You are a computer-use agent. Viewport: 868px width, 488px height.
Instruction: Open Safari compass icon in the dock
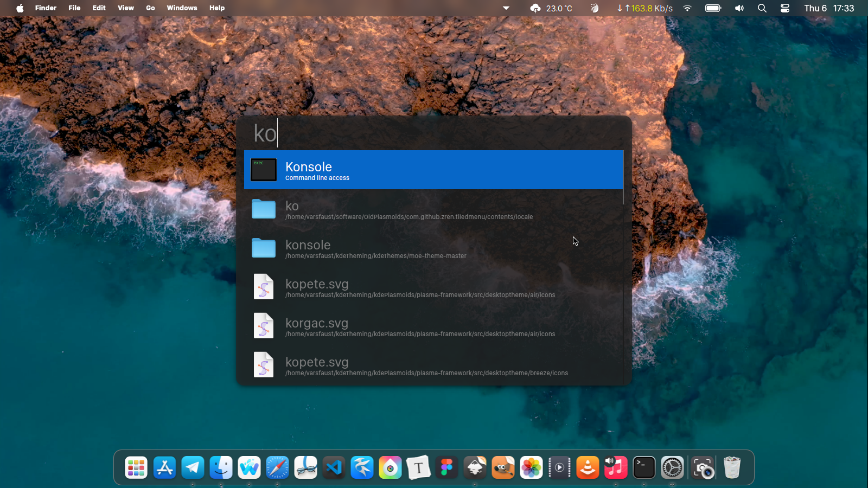(x=277, y=467)
